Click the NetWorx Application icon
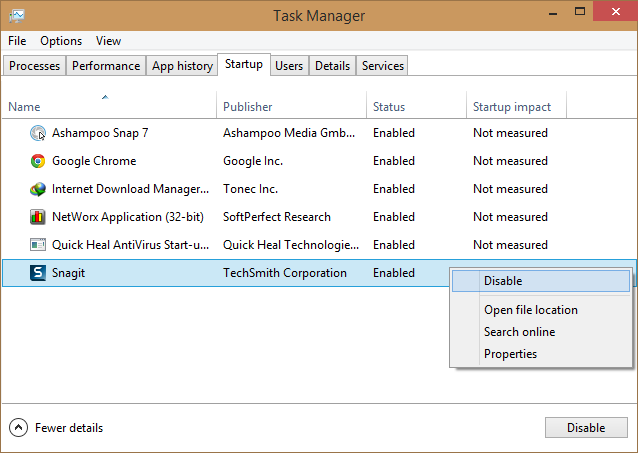This screenshot has width=638, height=453. tap(38, 217)
